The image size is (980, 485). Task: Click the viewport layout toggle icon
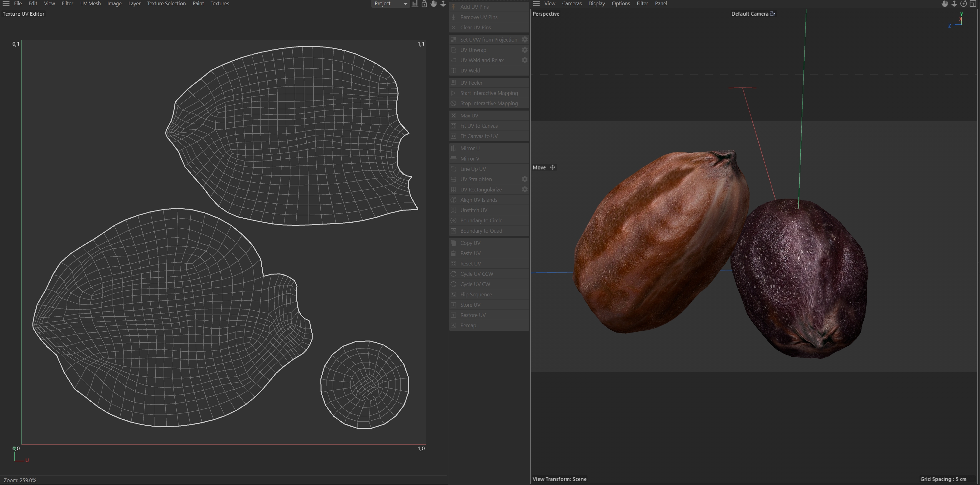[973, 4]
